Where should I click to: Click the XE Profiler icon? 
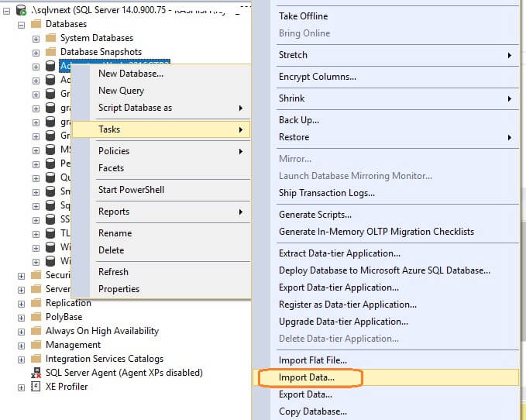pyautogui.click(x=36, y=387)
